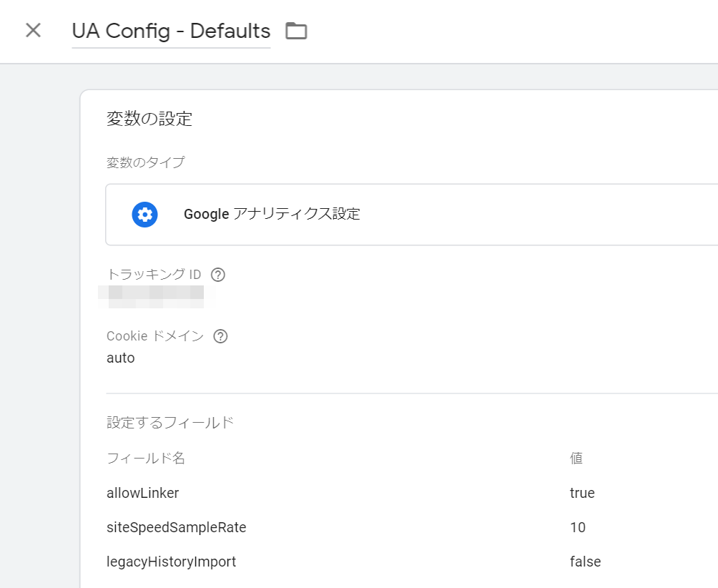718x588 pixels.
Task: Click the 設定するフィールド section title
Action: (x=170, y=423)
